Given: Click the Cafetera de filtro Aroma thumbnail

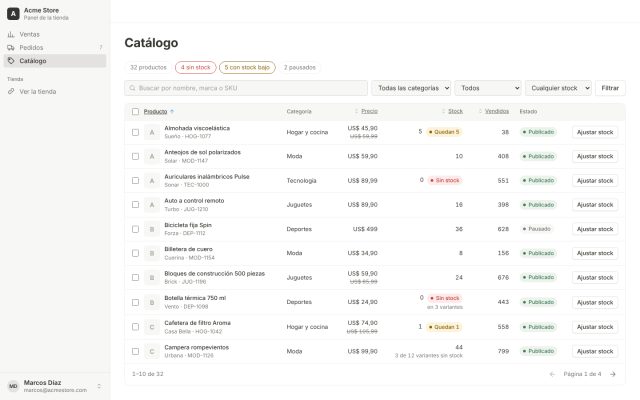Looking at the screenshot, I should tap(152, 327).
